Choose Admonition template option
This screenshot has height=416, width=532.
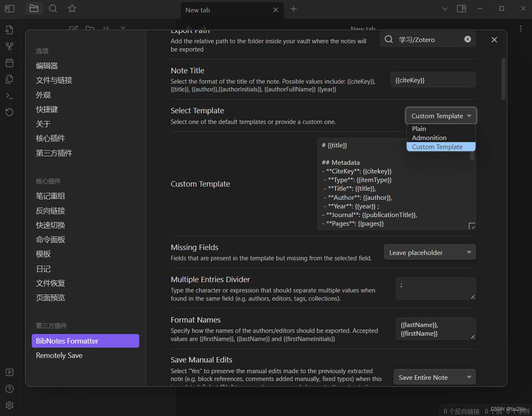441,138
